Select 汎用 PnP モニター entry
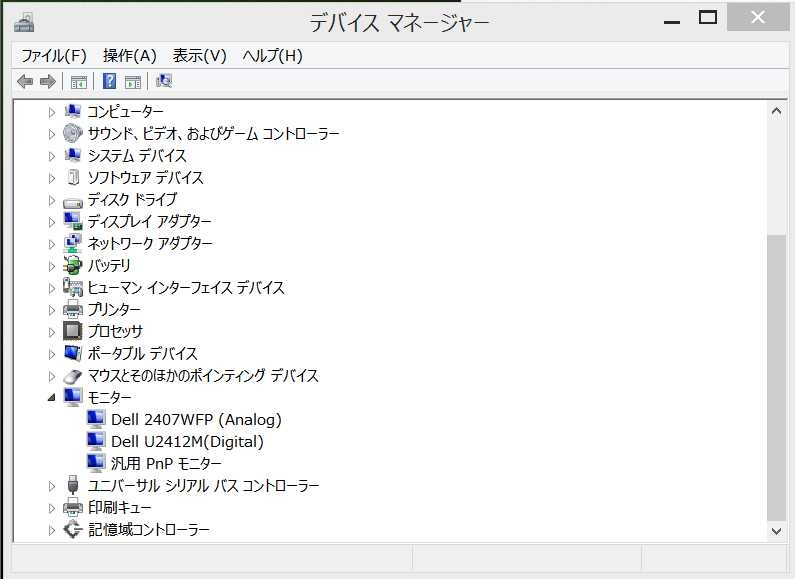This screenshot has width=795, height=579. [x=166, y=463]
